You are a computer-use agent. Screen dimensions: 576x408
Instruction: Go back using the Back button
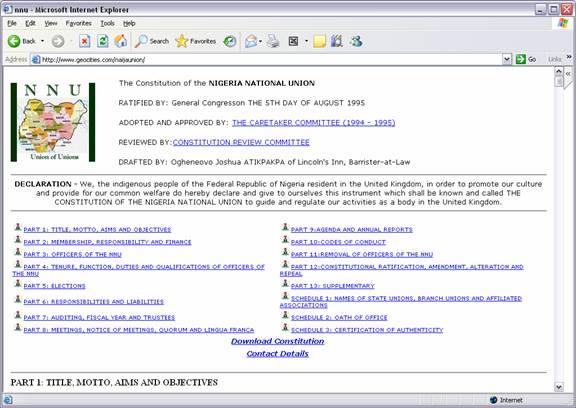point(21,41)
